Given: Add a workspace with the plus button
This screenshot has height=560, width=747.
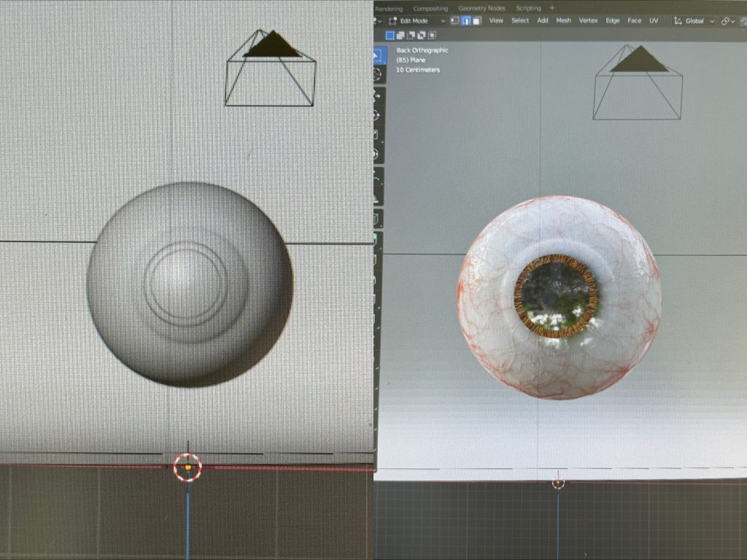Looking at the screenshot, I should (552, 8).
